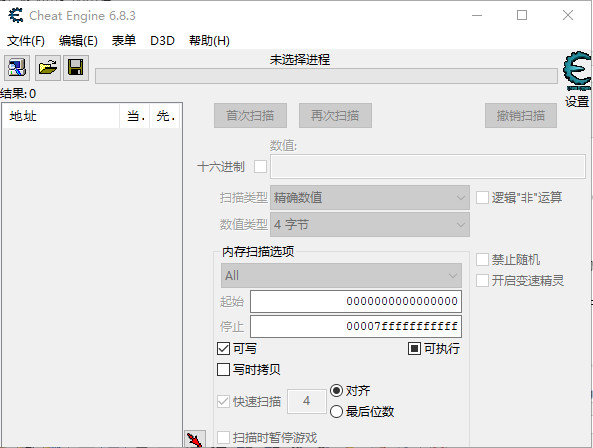
Task: Open the D3D menu
Action: 162,40
